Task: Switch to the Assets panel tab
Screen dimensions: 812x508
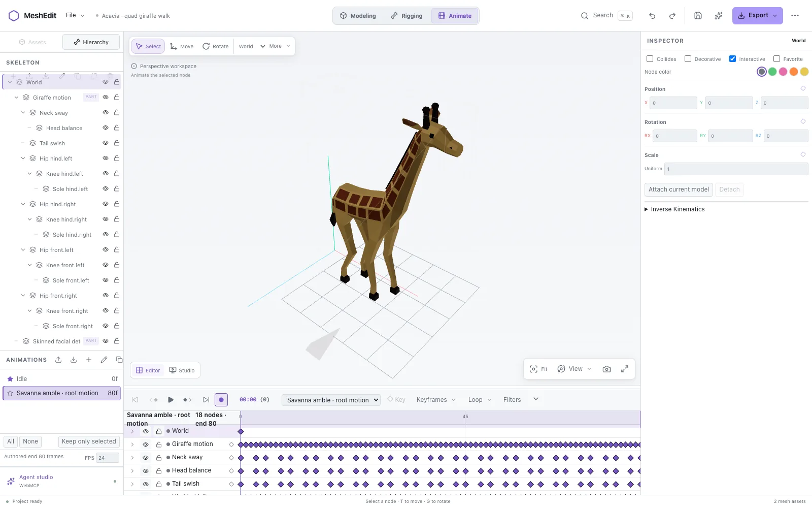Action: click(32, 42)
